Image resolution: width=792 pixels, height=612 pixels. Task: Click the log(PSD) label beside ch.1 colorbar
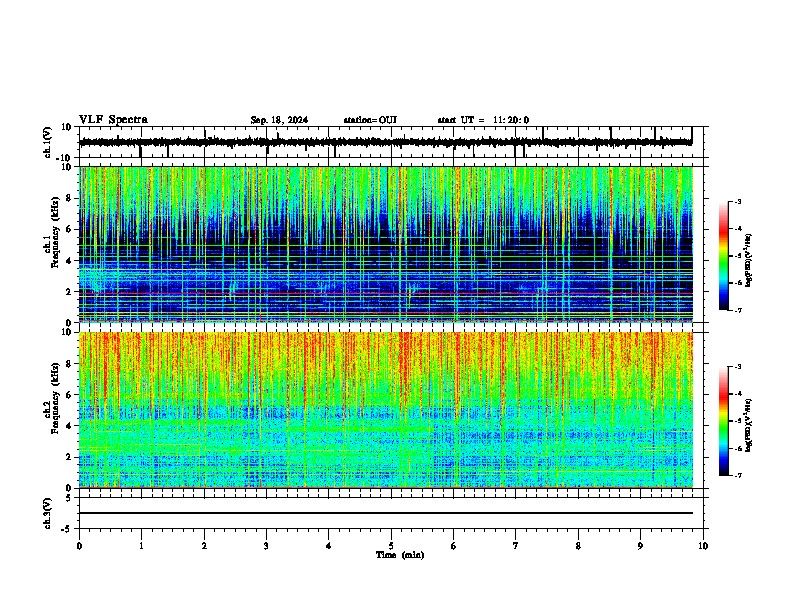pos(748,261)
